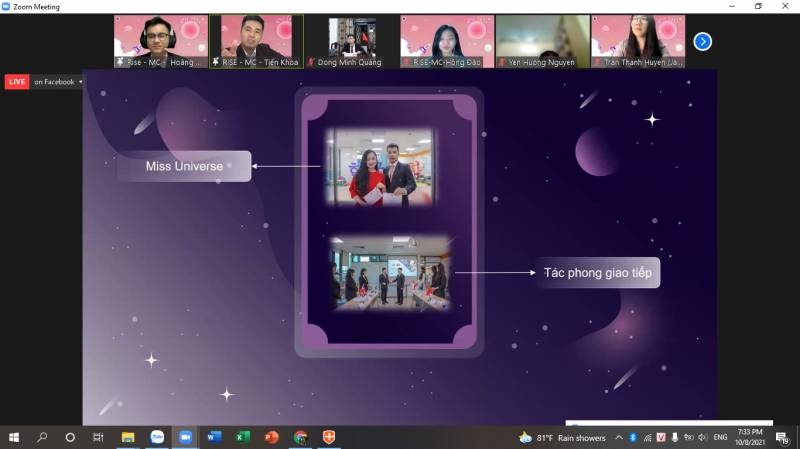Select Yen Huong Nguyen's video tile
800x449 pixels.
point(542,41)
